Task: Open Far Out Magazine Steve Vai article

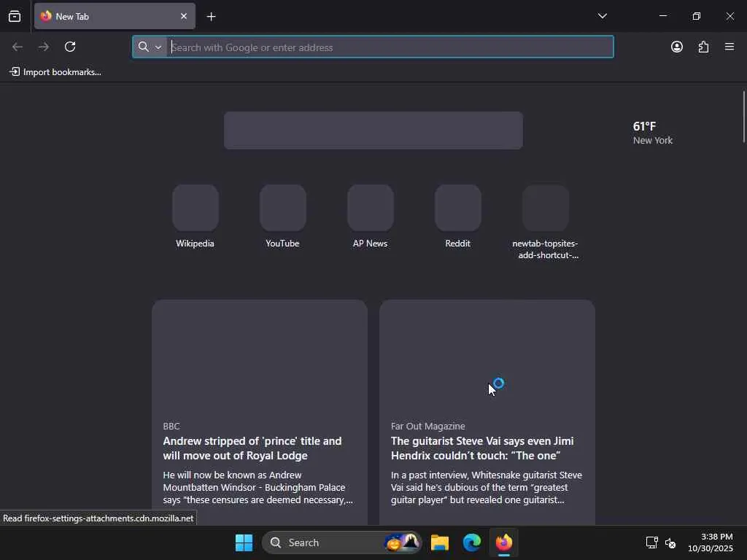Action: [x=487, y=413]
